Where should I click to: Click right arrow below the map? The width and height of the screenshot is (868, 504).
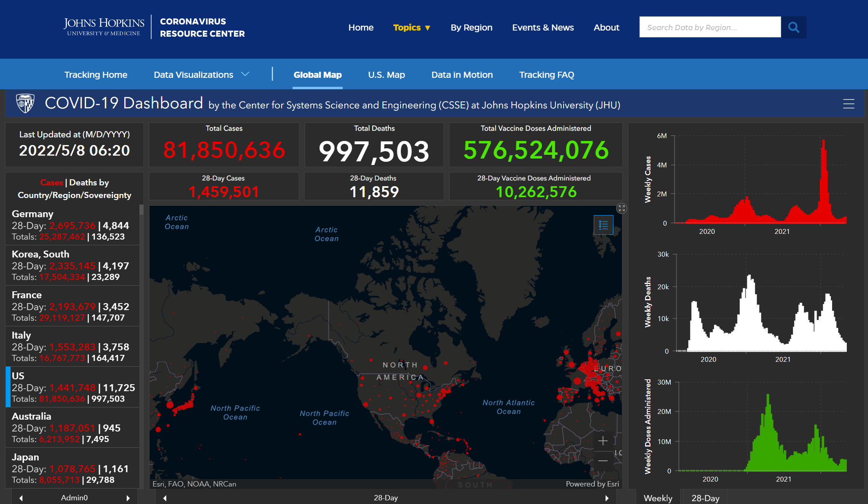click(x=607, y=498)
